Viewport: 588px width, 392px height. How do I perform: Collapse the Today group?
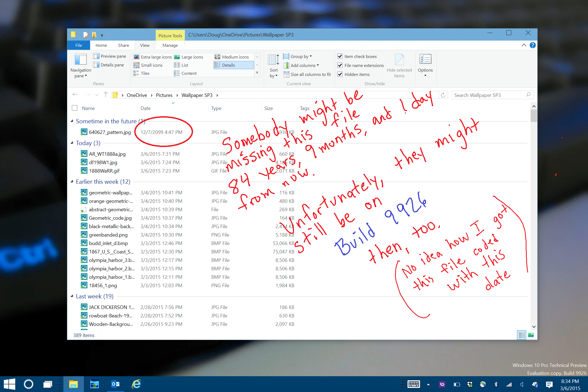(72, 143)
